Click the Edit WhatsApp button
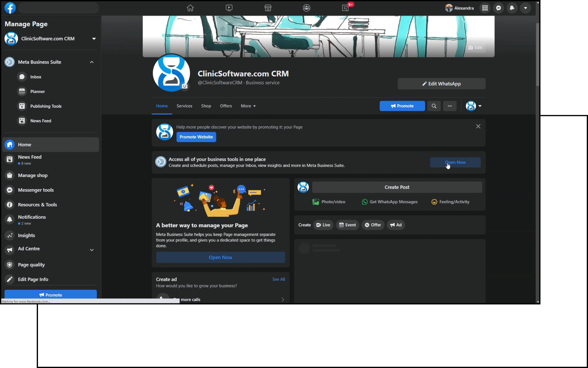 441,84
